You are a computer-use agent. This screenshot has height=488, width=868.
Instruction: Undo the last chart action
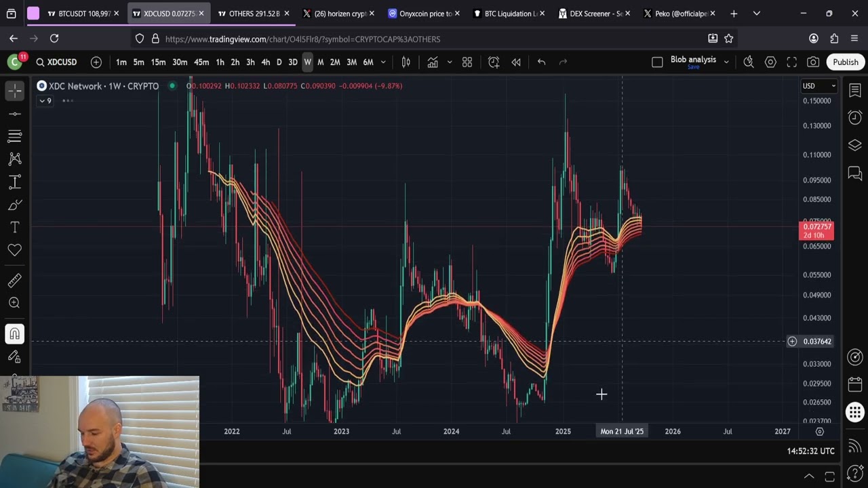541,62
